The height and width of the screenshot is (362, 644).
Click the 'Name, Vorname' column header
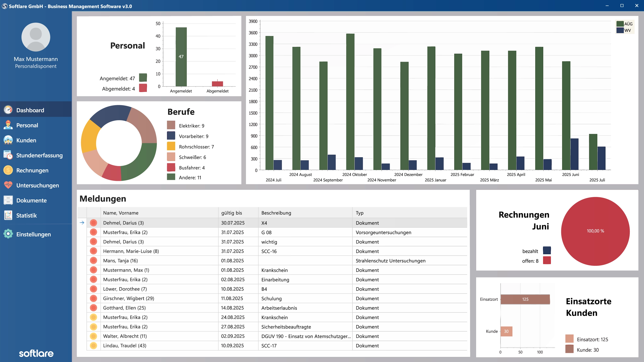(x=121, y=213)
